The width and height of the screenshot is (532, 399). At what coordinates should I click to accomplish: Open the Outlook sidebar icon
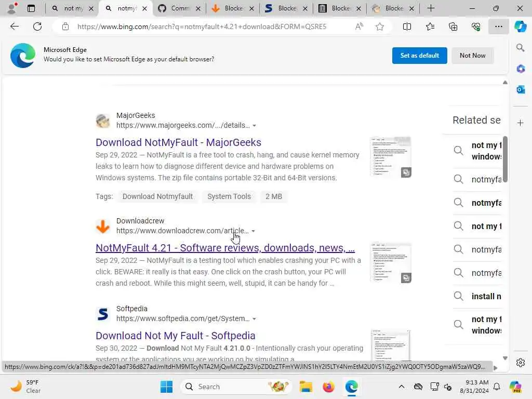521,89
